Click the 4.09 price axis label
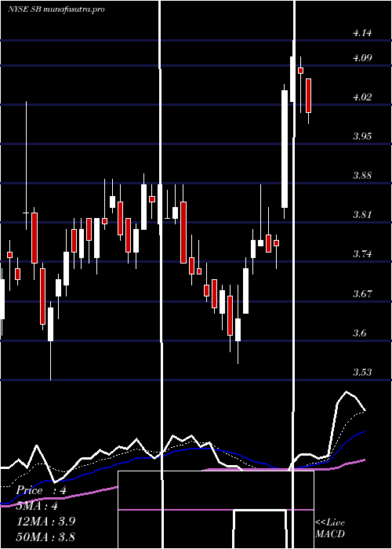 pyautogui.click(x=362, y=58)
